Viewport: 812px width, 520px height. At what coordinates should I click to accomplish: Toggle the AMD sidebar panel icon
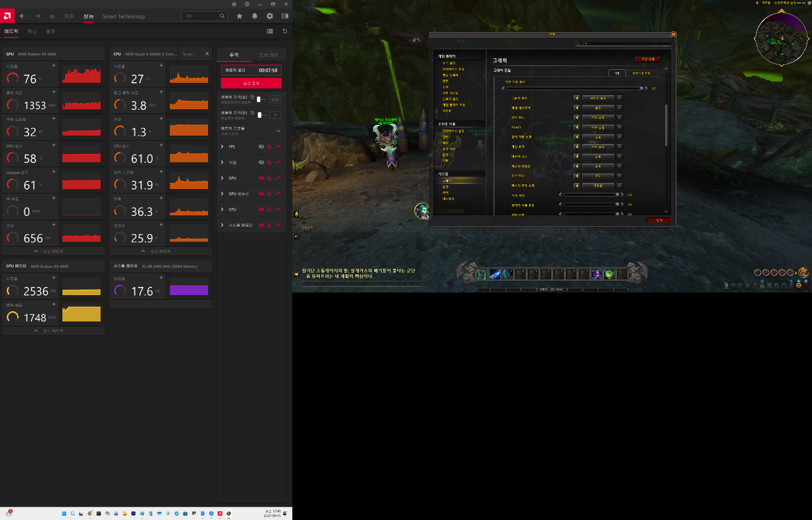(285, 16)
